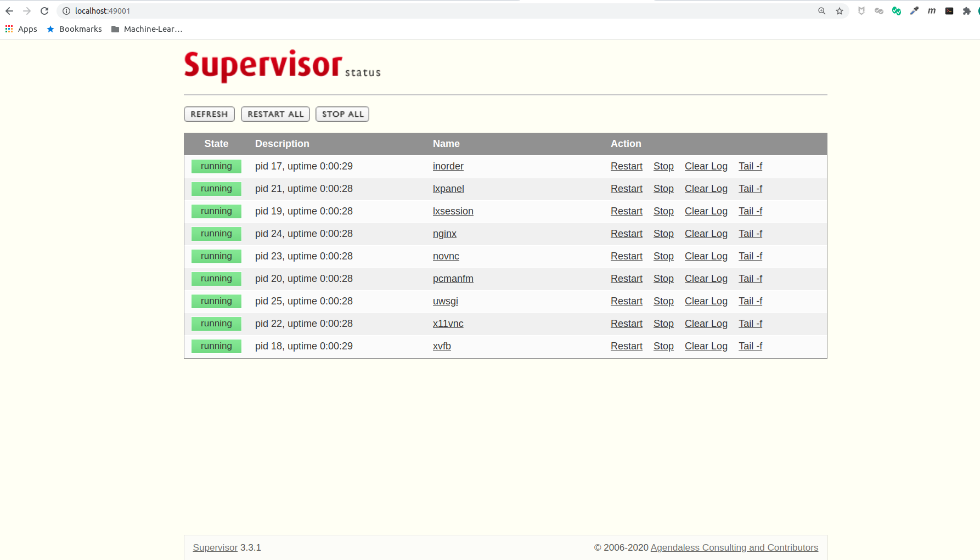
Task: Click the State column header
Action: 216,144
